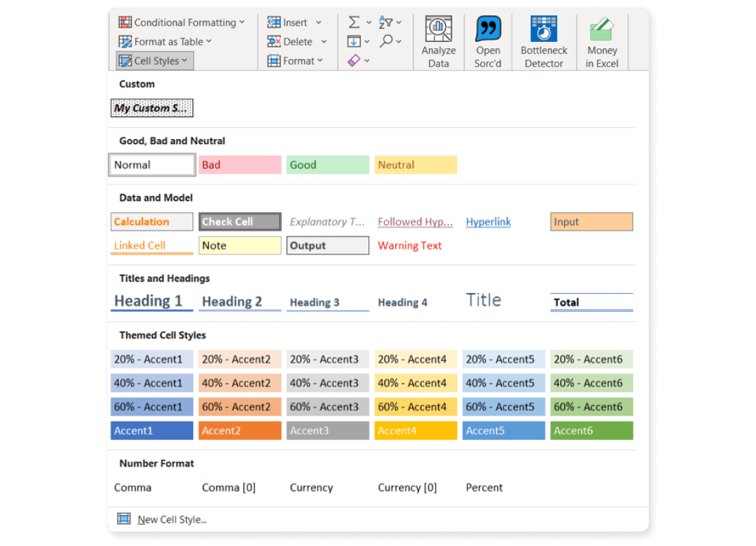Screen dimensions: 756x546
Task: Pick the 60% - Accent5 swatch
Action: click(504, 406)
